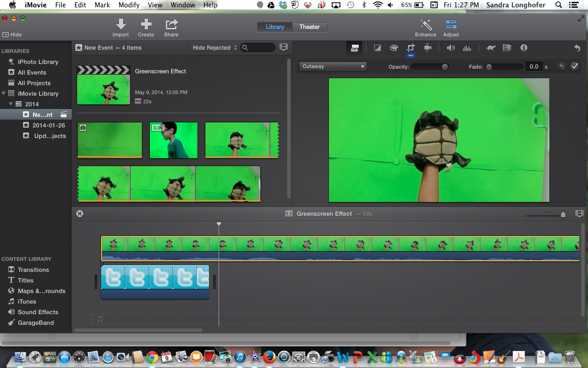Close the Greenscreen Effect timeline
This screenshot has height=368, width=588.
pos(79,214)
